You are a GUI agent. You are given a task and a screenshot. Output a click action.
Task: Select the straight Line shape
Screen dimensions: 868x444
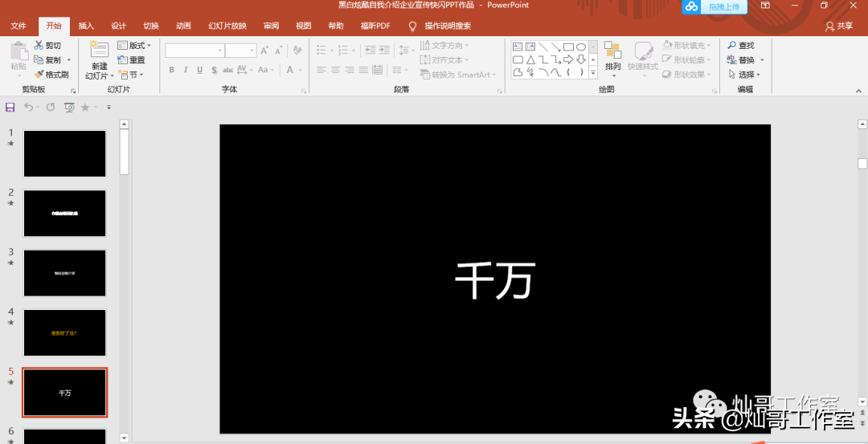click(543, 47)
